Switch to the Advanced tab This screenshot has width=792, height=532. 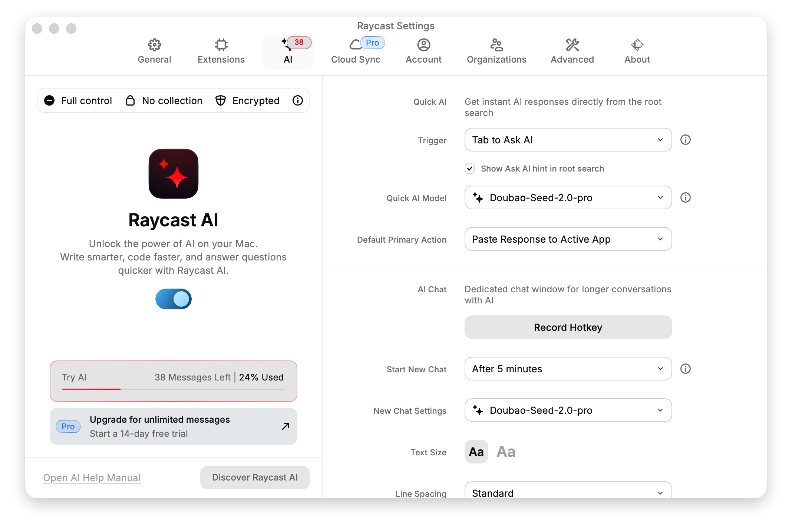click(572, 51)
